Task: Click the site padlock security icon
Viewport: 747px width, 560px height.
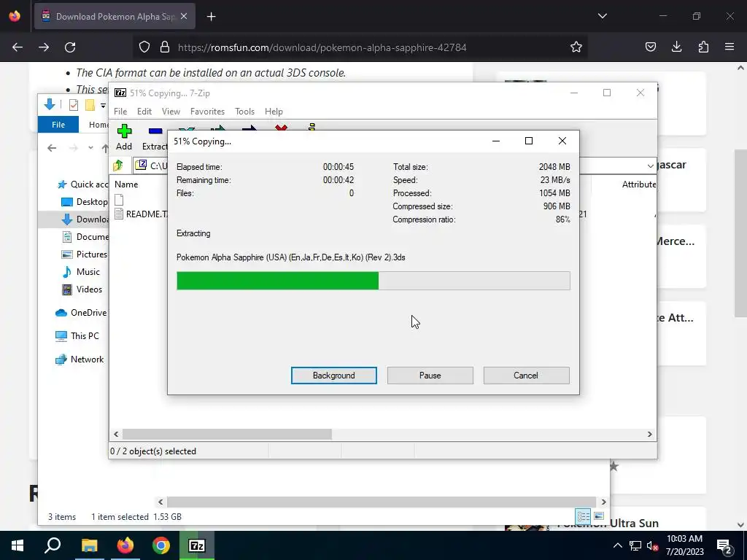Action: click(x=165, y=47)
